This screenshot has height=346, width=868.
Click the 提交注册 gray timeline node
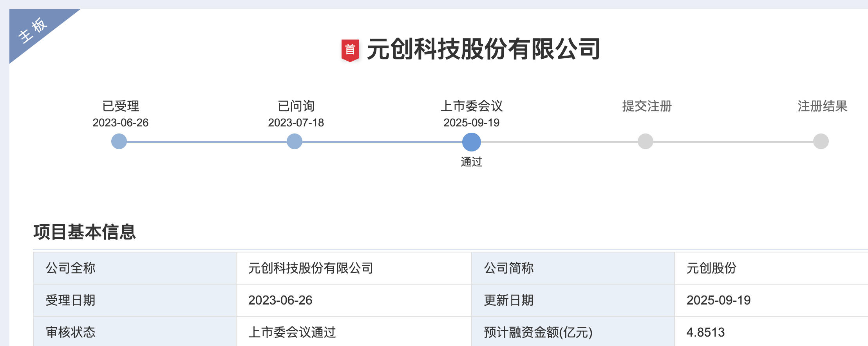tap(646, 141)
